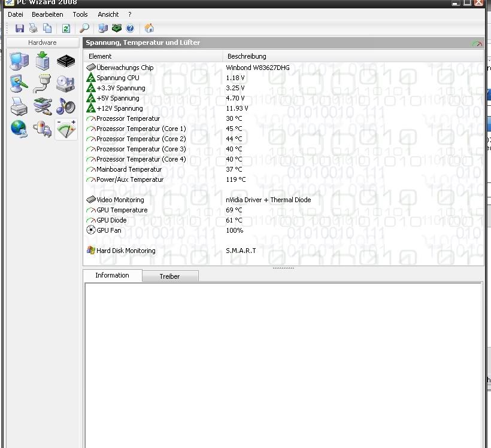The width and height of the screenshot is (491, 448).
Task: Open the Multimedia music note icon
Action: pyautogui.click(x=66, y=106)
